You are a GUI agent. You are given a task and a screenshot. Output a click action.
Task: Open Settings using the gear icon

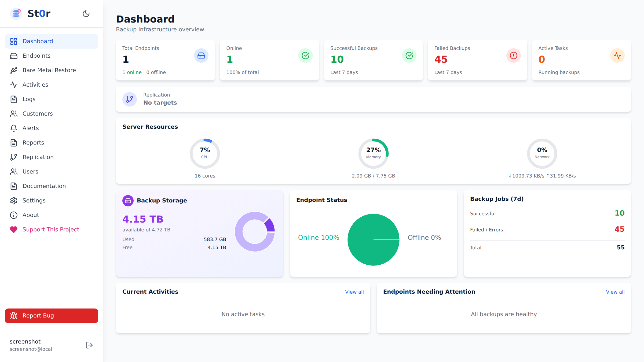(14, 200)
